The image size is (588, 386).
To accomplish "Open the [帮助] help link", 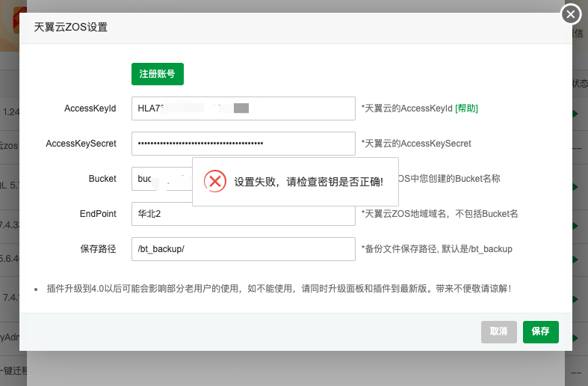I will [x=466, y=108].
